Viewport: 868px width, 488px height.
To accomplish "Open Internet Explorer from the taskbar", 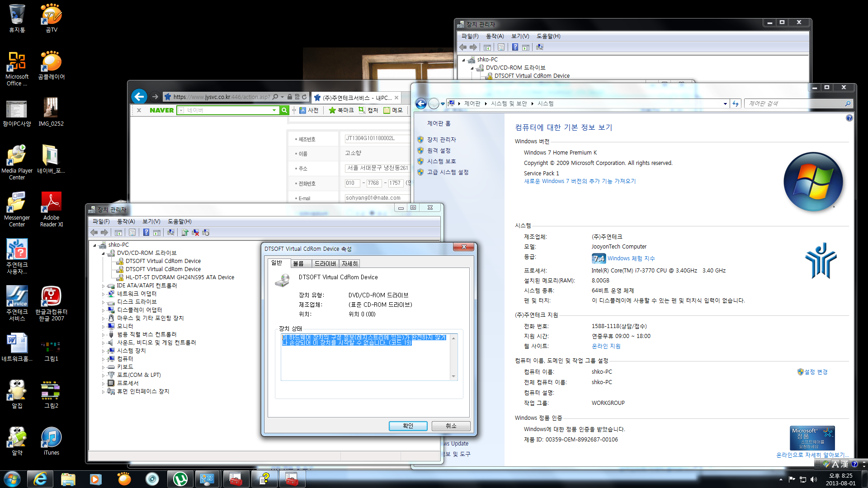I will coord(40,479).
